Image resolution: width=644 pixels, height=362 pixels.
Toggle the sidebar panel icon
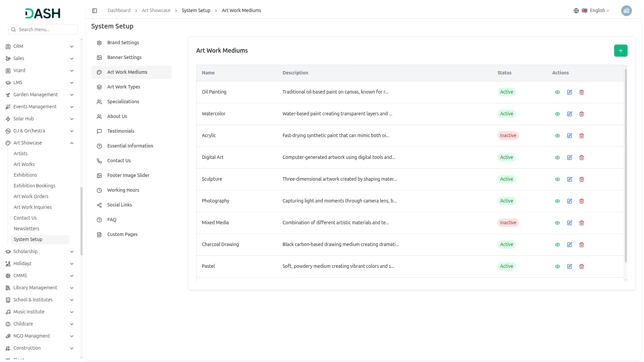tap(95, 11)
